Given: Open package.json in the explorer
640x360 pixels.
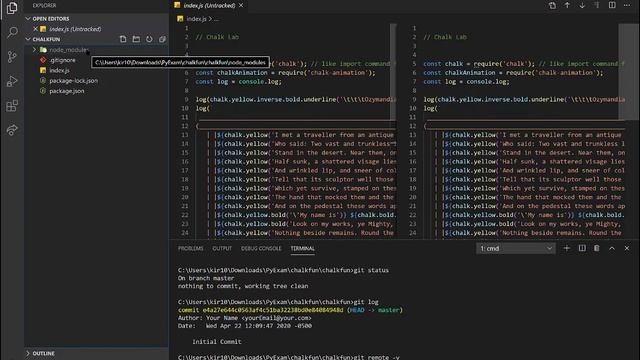Looking at the screenshot, I should (67, 91).
